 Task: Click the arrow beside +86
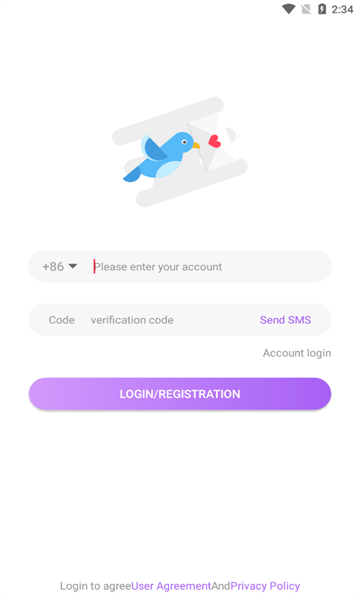click(x=73, y=266)
